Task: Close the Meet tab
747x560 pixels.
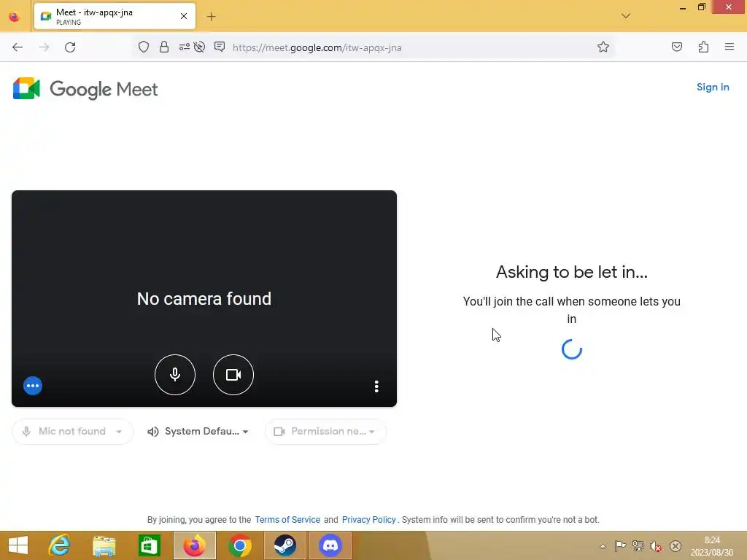Action: point(184,16)
